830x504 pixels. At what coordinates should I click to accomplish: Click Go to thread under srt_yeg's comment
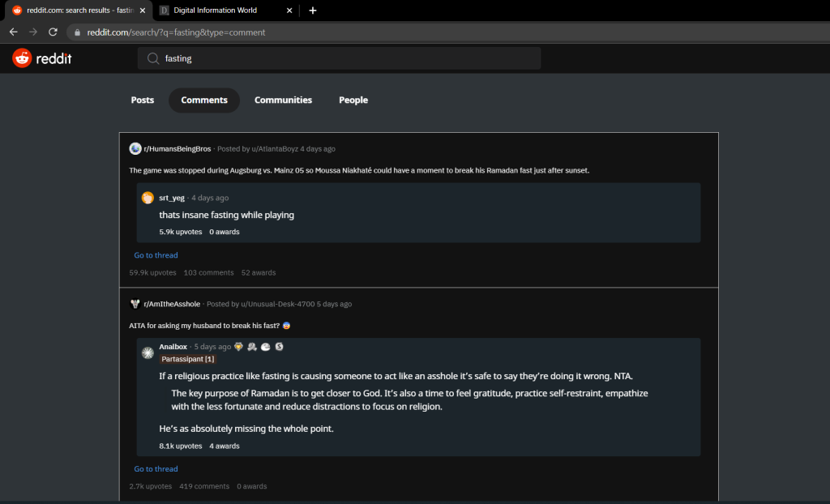click(156, 254)
